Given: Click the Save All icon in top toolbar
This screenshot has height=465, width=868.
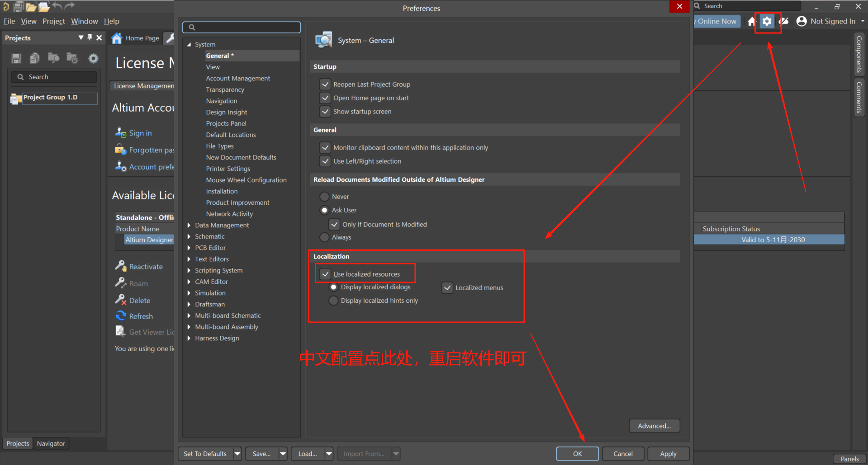Looking at the screenshot, I should click(x=19, y=6).
